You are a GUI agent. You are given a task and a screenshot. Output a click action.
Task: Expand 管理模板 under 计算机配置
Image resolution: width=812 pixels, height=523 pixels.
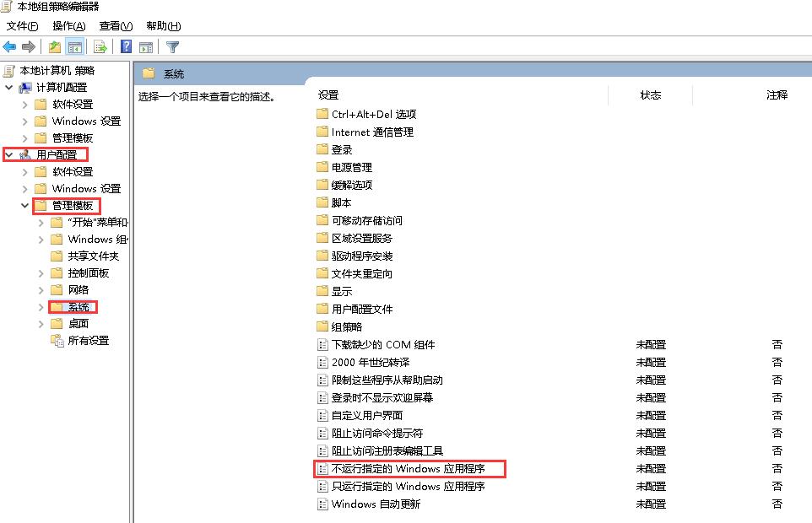coord(24,138)
